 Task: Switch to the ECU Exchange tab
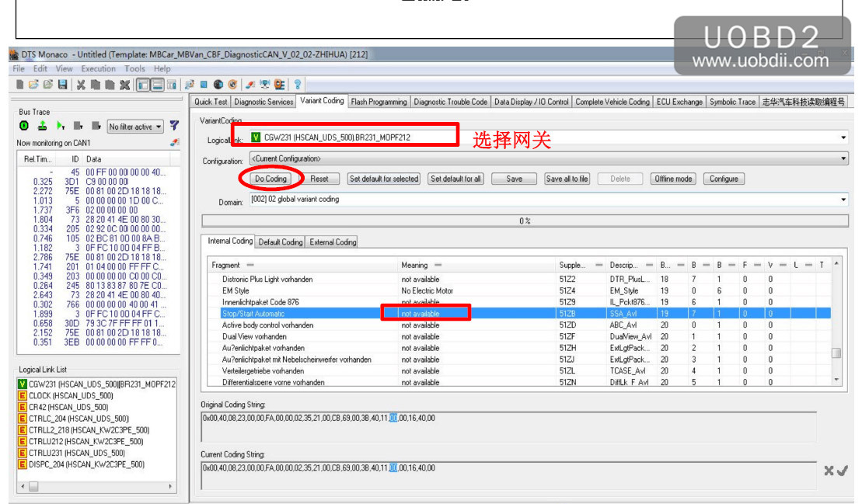point(679,102)
